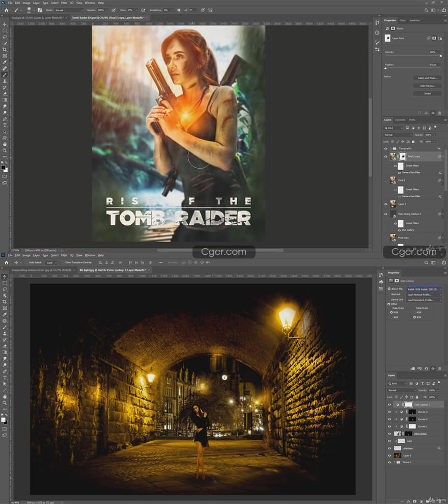The width and height of the screenshot is (448, 504).
Task: Select the Abstract radio button
Action: coord(389,295)
